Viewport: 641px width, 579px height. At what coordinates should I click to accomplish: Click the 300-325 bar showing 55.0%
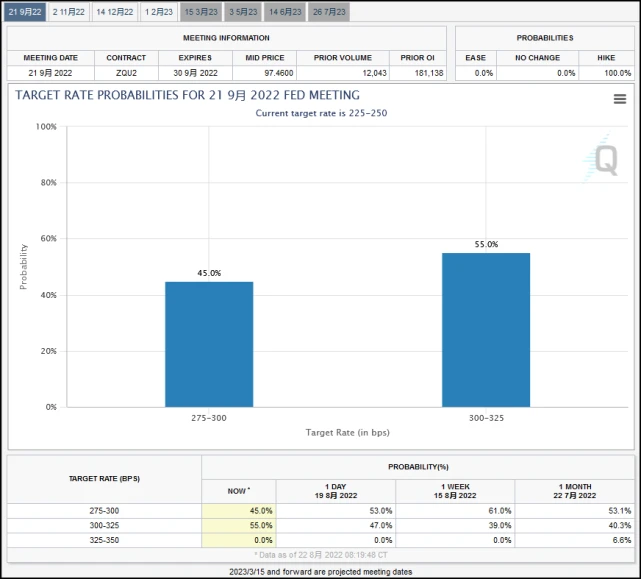point(486,330)
